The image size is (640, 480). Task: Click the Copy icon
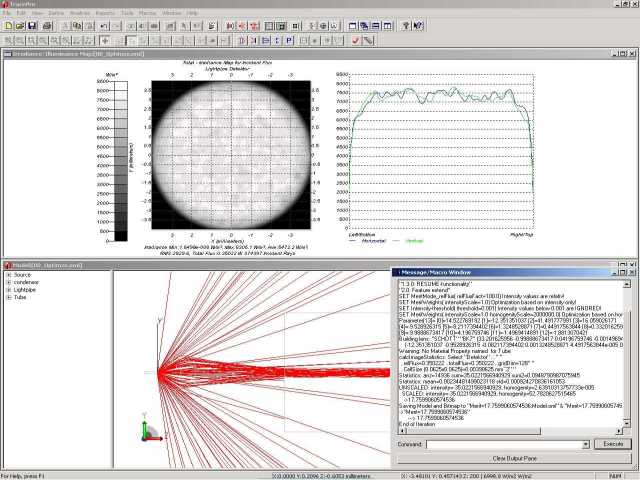pyautogui.click(x=77, y=26)
